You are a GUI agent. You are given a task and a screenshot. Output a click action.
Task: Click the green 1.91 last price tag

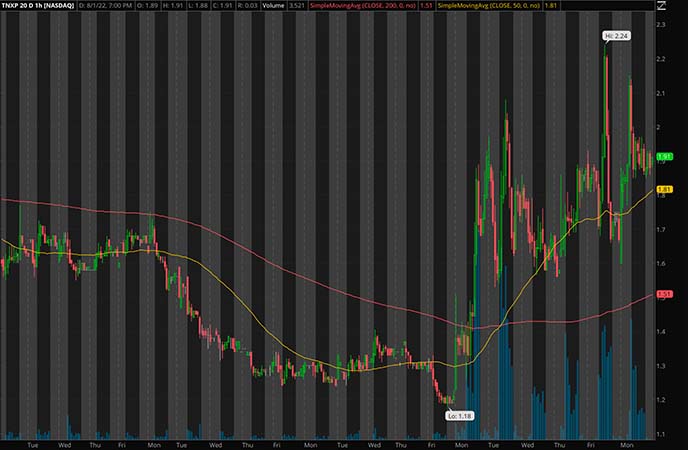point(662,157)
